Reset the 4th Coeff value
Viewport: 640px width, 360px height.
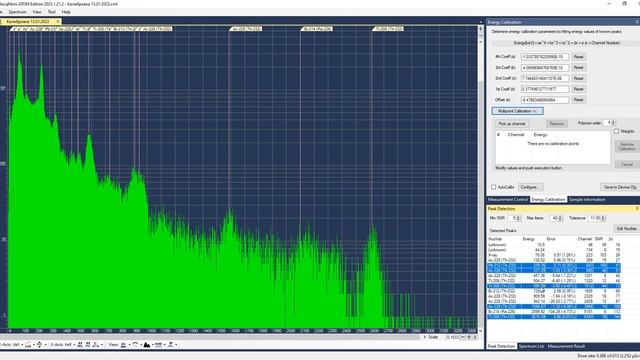(578, 57)
